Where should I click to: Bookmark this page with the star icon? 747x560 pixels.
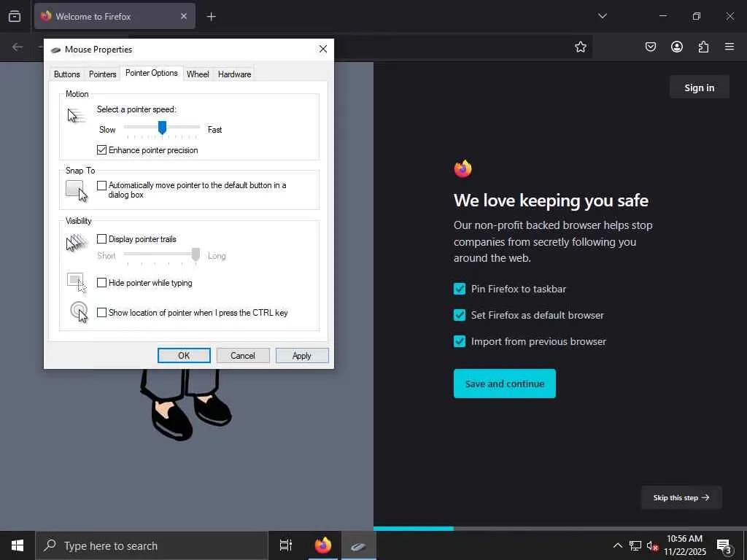[x=580, y=47]
